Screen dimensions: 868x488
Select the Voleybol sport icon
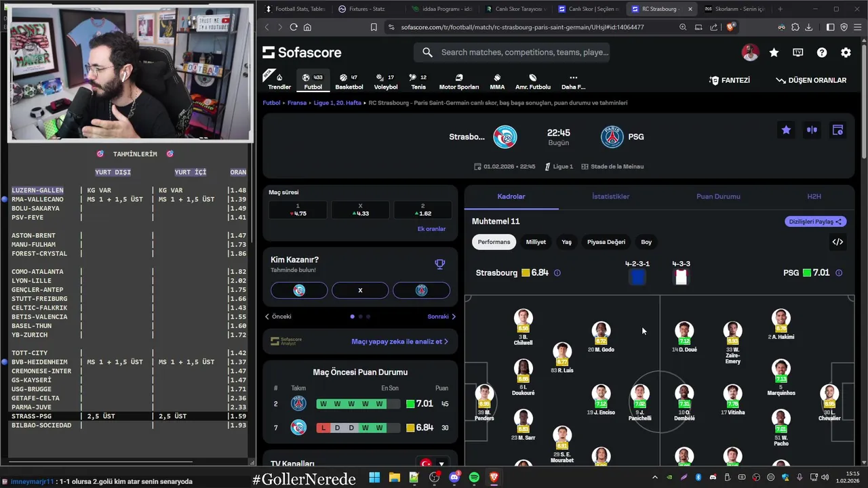tap(386, 81)
